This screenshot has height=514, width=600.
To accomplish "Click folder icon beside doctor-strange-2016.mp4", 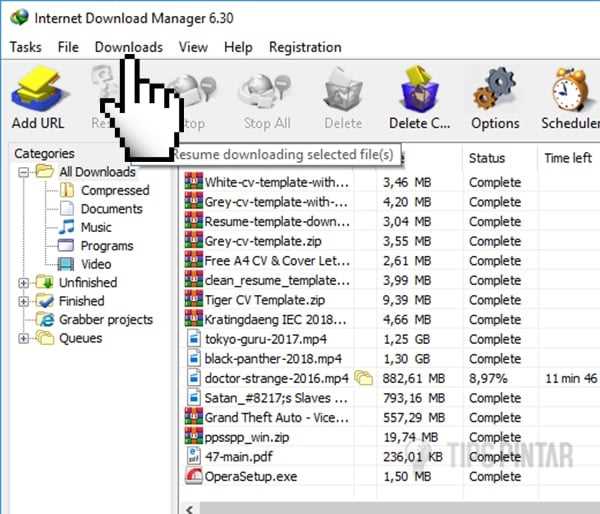I will click(364, 378).
